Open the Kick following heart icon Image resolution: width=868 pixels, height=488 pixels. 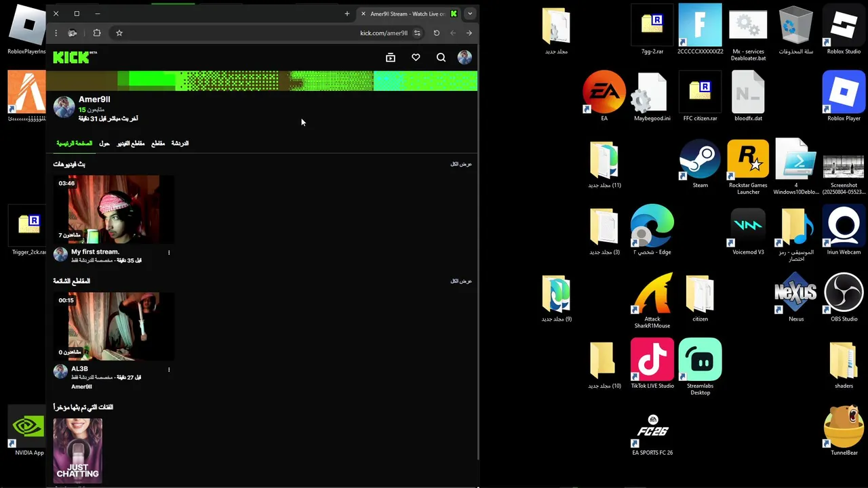[416, 58]
